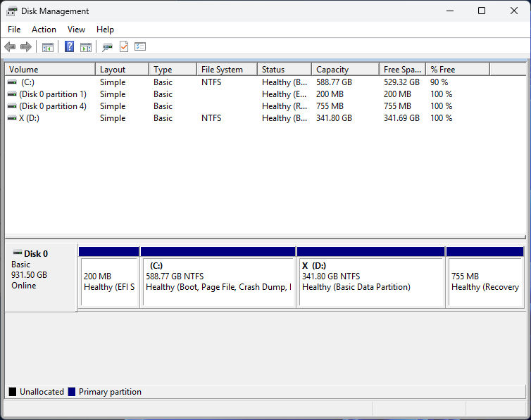This screenshot has height=420, width=531.
Task: Click the 341.80 GB capacity cell in list
Action: pyautogui.click(x=334, y=118)
